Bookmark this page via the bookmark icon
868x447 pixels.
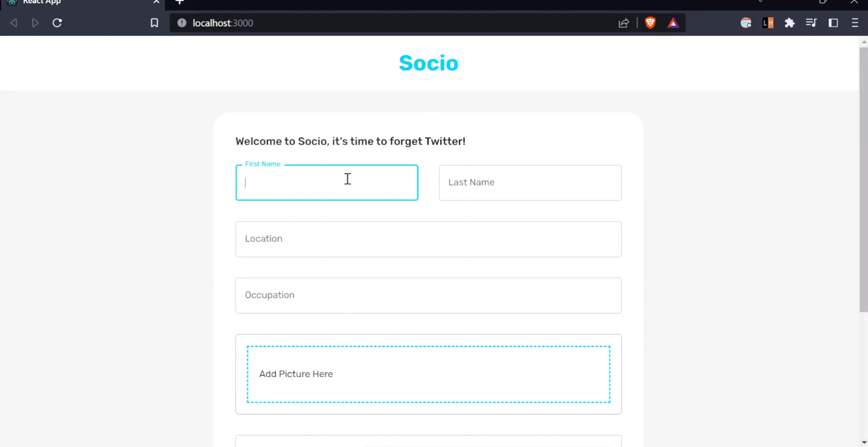[154, 23]
